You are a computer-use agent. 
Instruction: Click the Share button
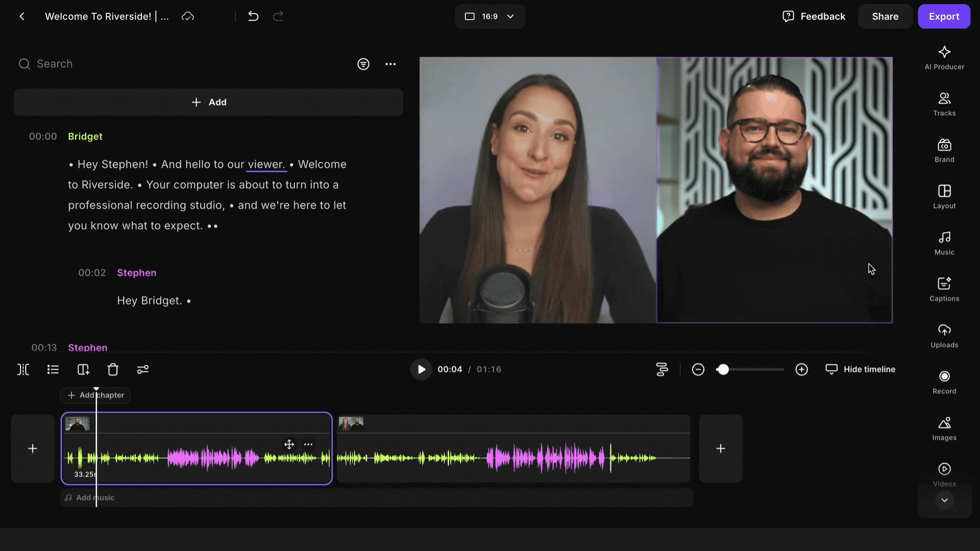(x=885, y=16)
